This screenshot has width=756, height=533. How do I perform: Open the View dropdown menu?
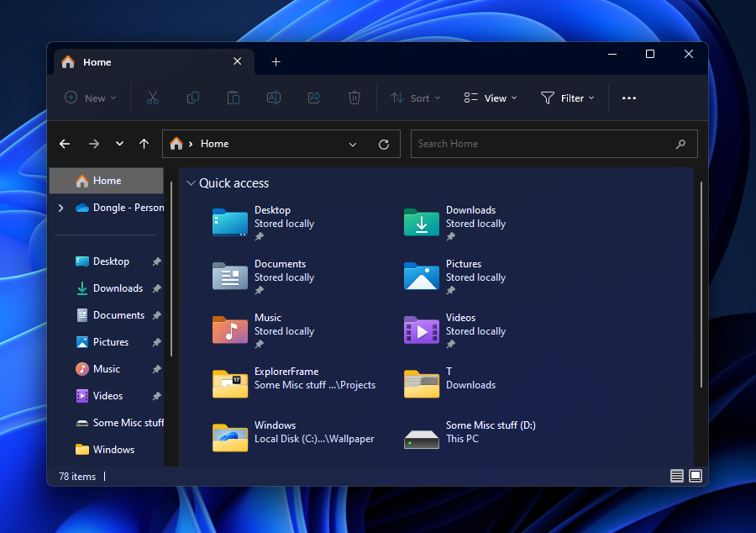(491, 98)
